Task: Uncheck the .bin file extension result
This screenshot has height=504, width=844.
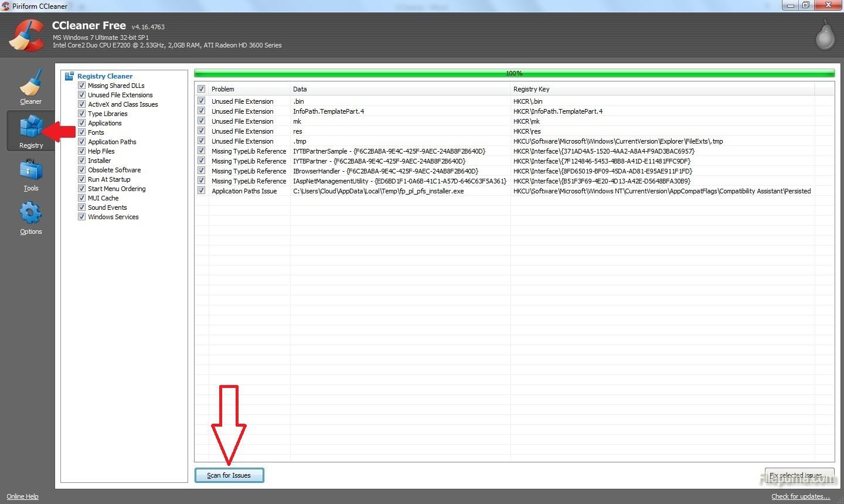Action: [x=202, y=101]
